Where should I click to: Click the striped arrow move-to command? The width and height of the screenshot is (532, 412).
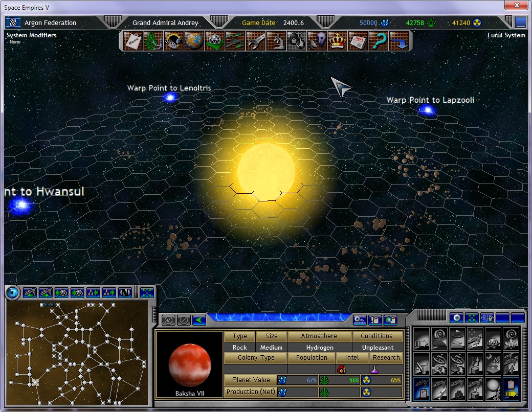(422, 339)
